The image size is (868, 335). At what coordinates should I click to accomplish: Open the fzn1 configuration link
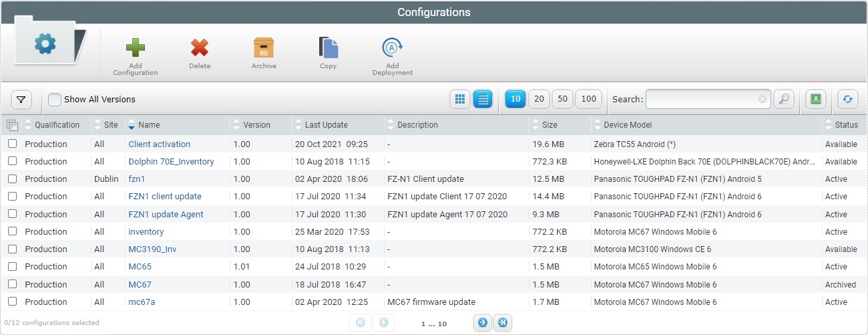[136, 179]
